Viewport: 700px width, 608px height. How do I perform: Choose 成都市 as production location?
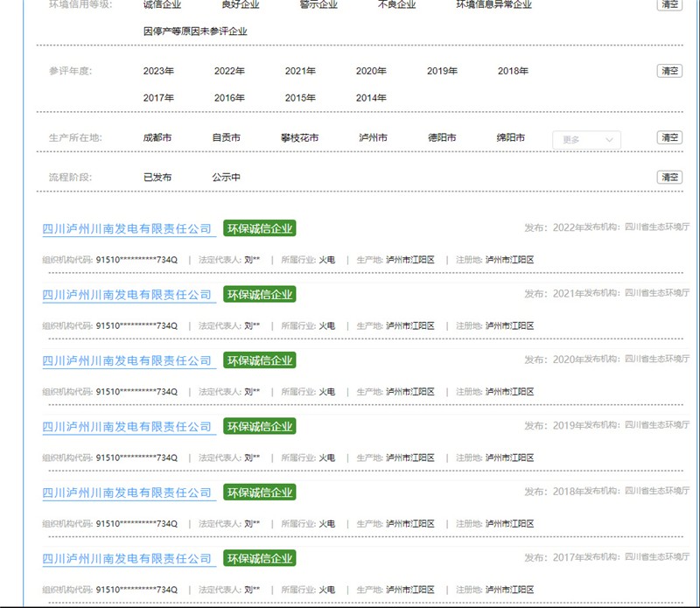pyautogui.click(x=157, y=138)
